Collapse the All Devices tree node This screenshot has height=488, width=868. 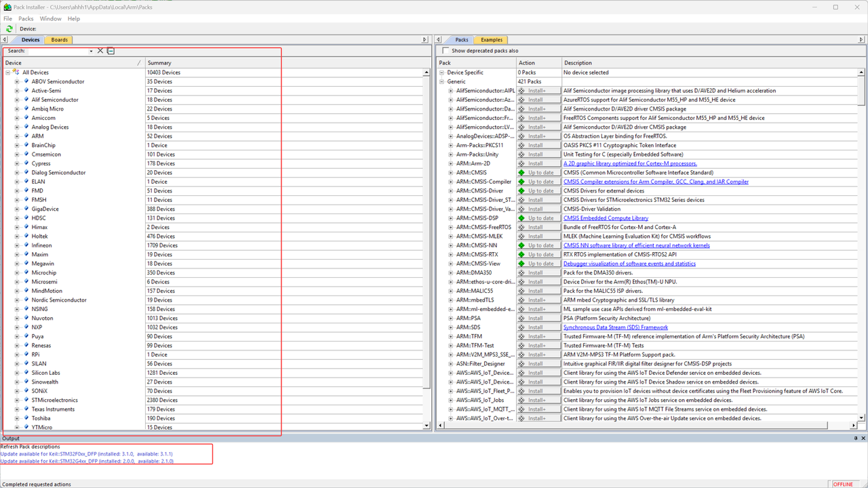pos(7,73)
